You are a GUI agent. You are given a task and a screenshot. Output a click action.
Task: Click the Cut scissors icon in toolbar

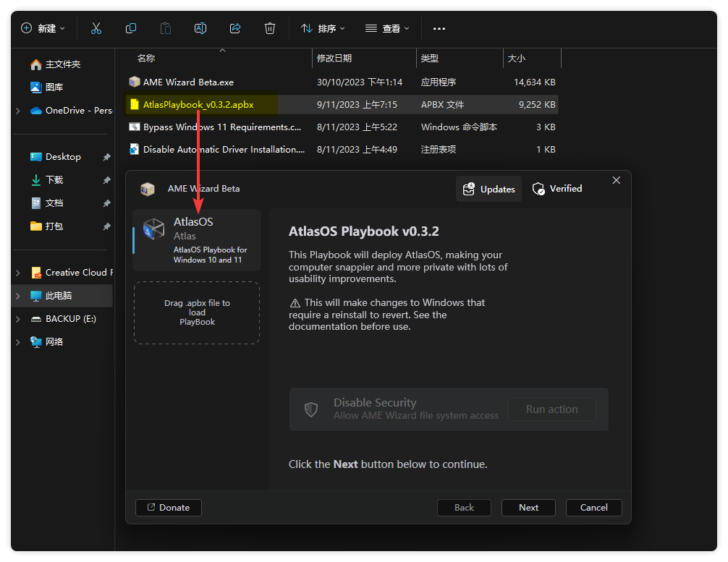pyautogui.click(x=96, y=28)
